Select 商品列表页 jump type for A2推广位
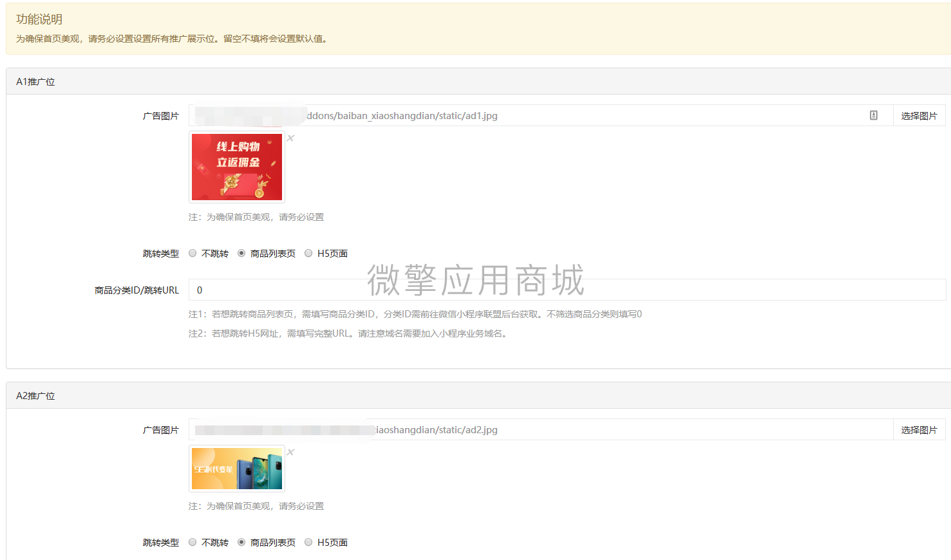Viewport: 951px width, 560px height. tap(241, 542)
